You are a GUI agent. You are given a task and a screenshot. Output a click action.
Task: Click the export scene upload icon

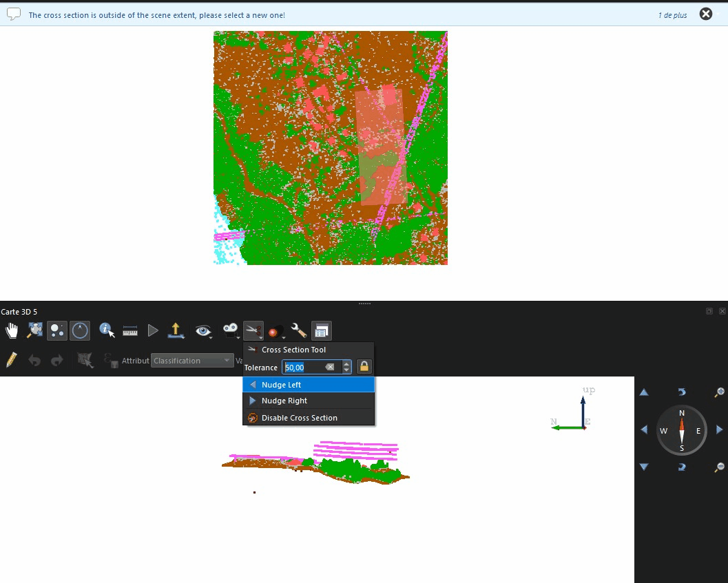(x=176, y=331)
